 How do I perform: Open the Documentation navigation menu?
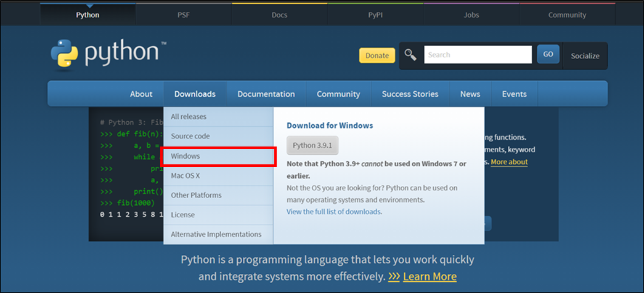(x=266, y=94)
